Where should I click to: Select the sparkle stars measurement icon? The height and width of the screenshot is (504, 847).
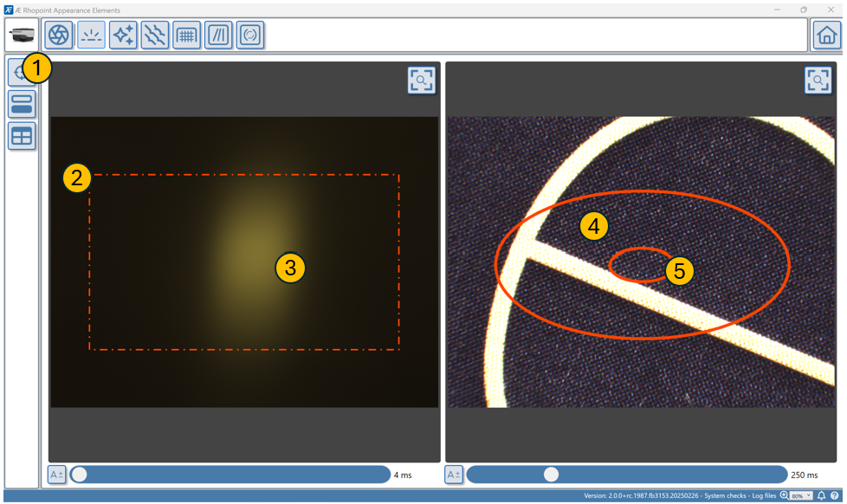coord(123,36)
